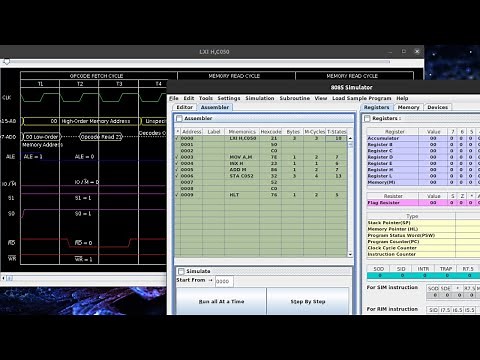Click the T-States column header
The image size is (480, 360).
pyautogui.click(x=336, y=132)
